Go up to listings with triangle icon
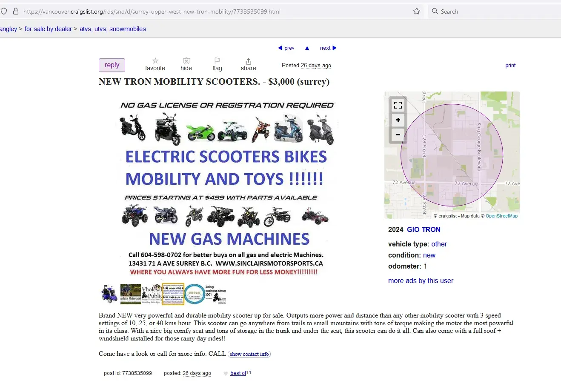Viewport: 561px width, 392px height. pyautogui.click(x=307, y=48)
